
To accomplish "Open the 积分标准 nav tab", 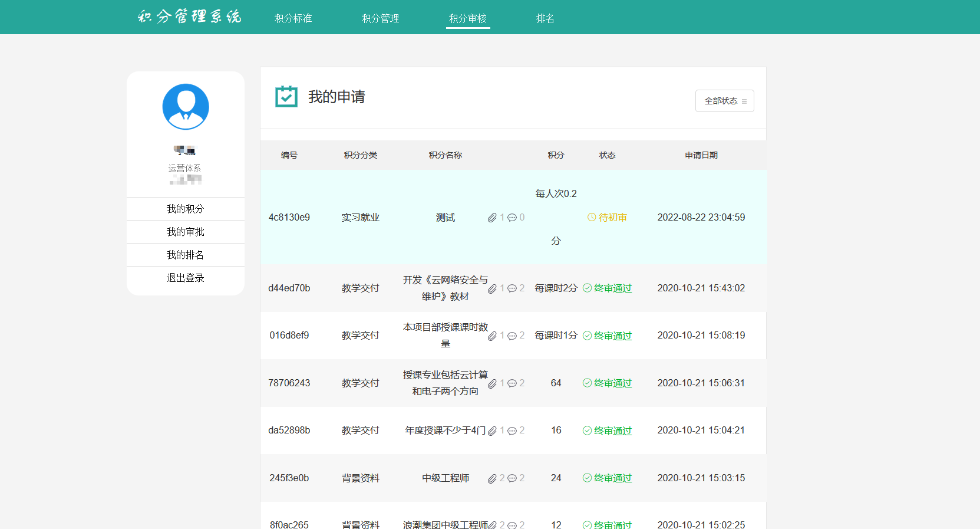I will [x=293, y=18].
